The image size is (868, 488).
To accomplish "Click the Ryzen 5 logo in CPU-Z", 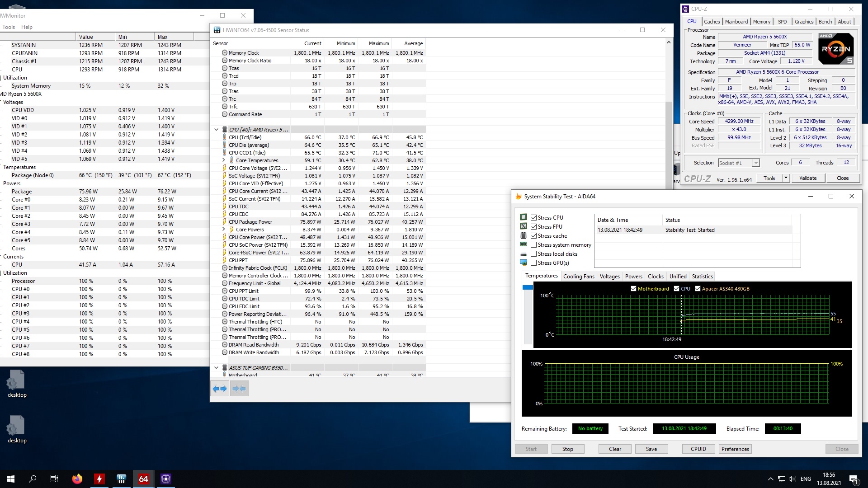I will pos(836,48).
